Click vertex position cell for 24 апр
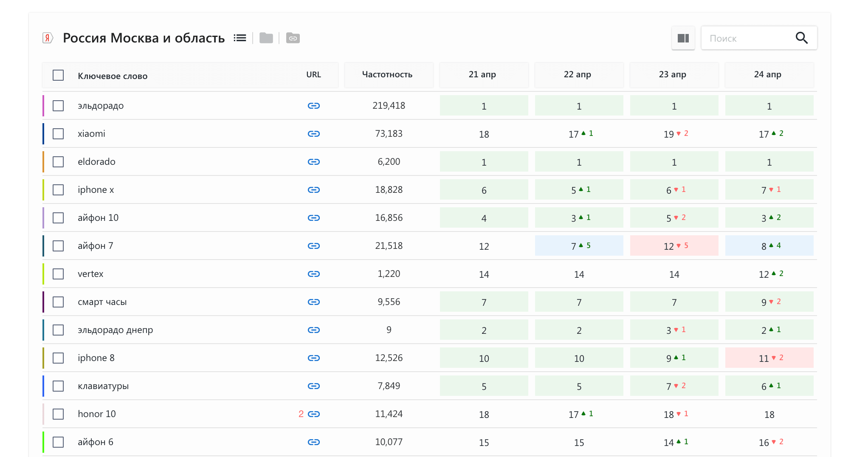This screenshot has height=457, width=868. (x=769, y=274)
